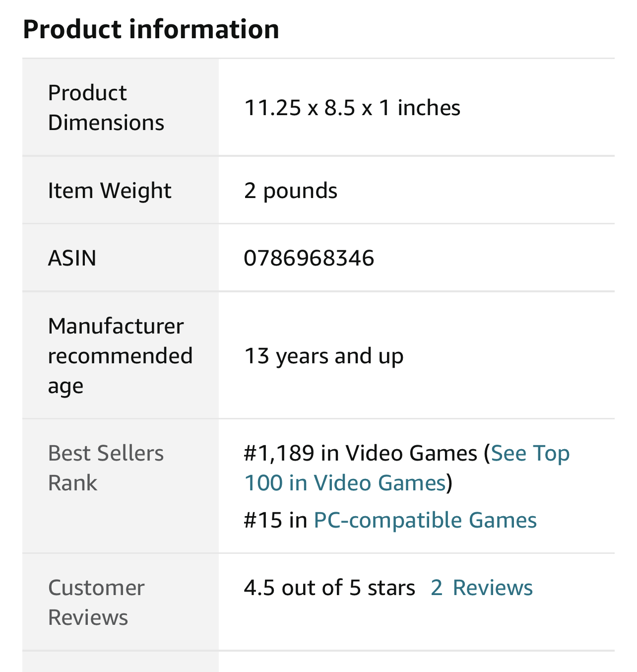
Task: Select the Item Weight row label
Action: pos(110,191)
